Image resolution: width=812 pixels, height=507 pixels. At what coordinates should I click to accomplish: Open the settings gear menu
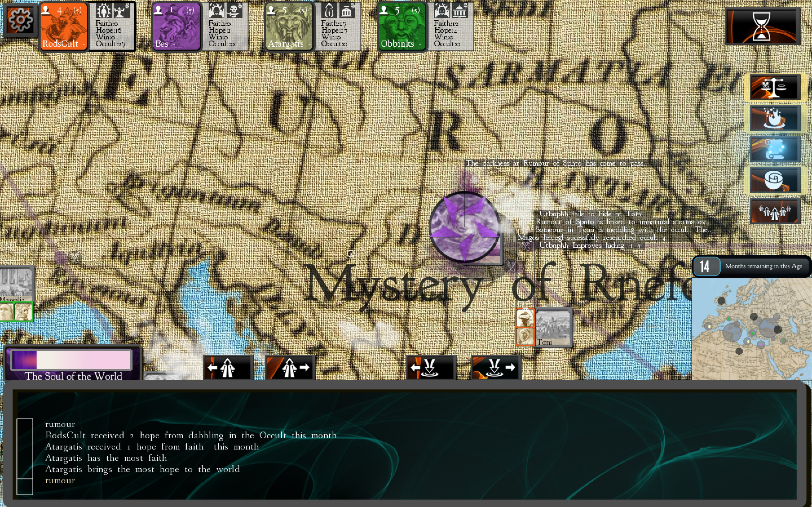[20, 20]
